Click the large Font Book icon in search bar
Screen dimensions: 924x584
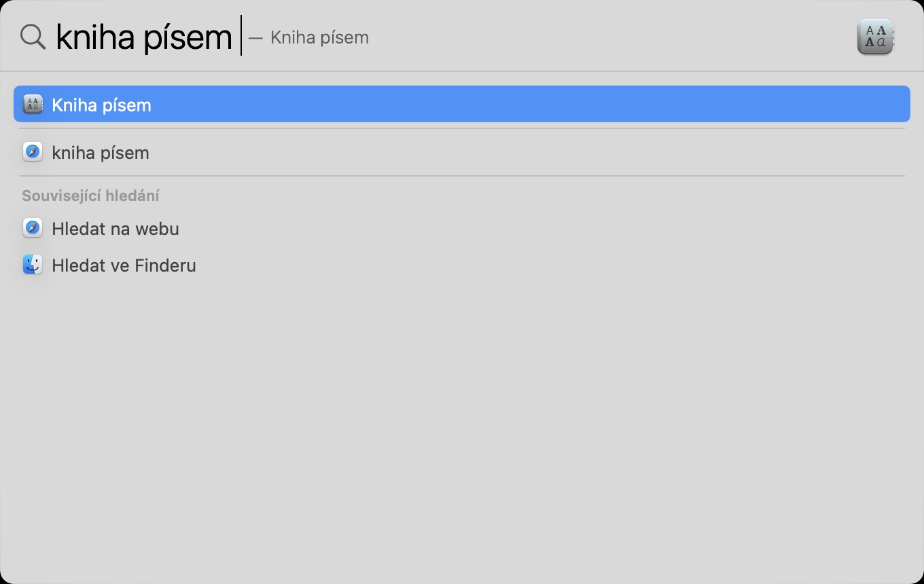875,37
